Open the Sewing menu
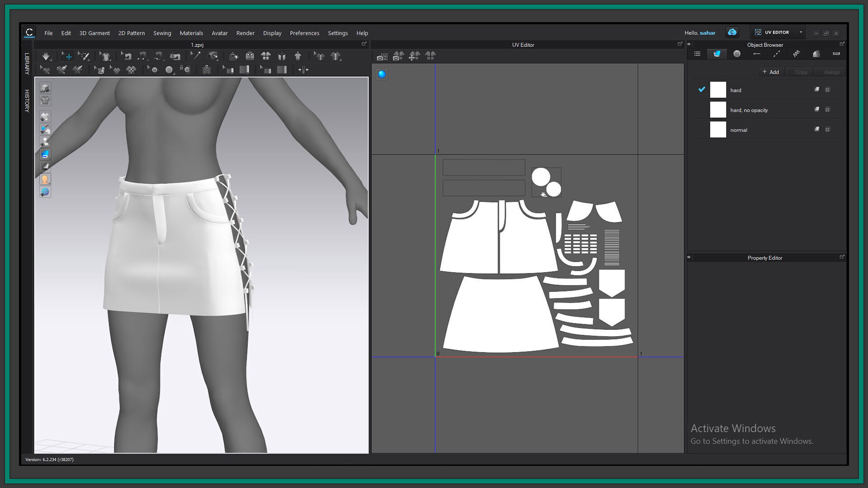 (162, 33)
